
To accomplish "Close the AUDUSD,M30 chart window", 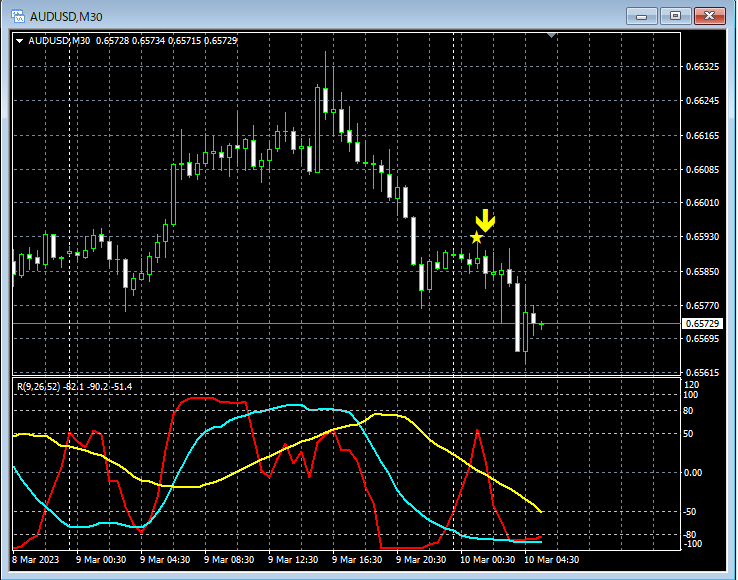I will tap(709, 16).
